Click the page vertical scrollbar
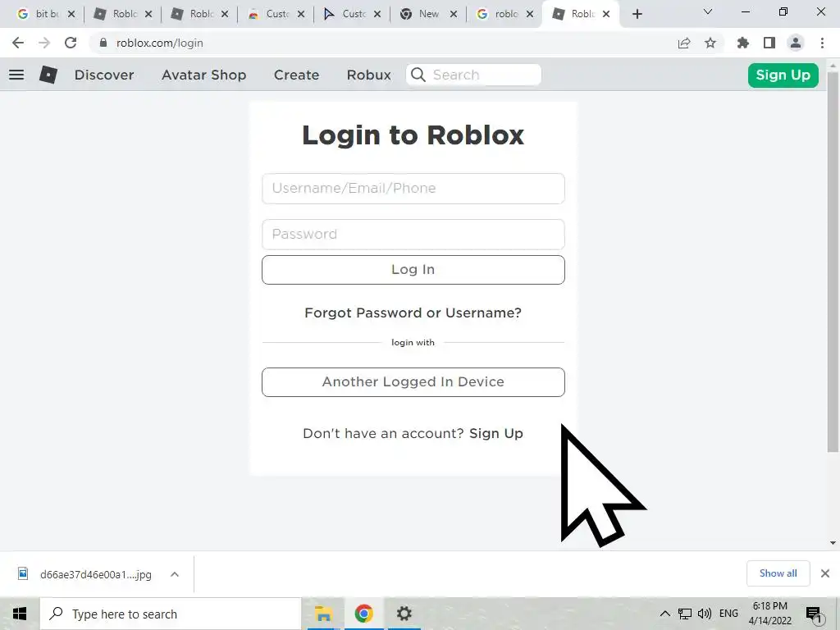This screenshot has height=630, width=840. (x=833, y=262)
